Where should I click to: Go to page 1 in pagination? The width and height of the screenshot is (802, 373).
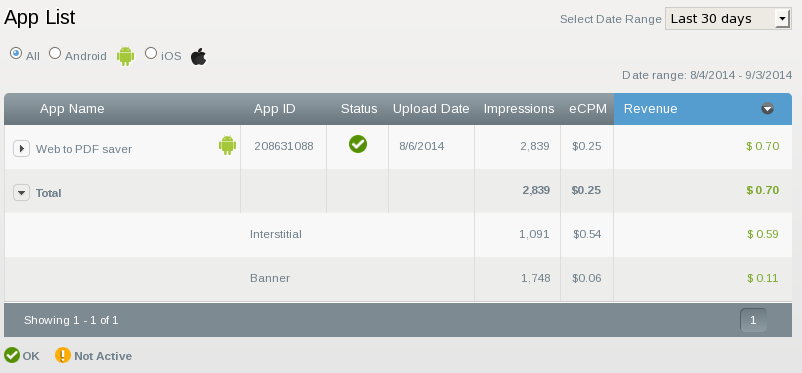click(x=753, y=320)
